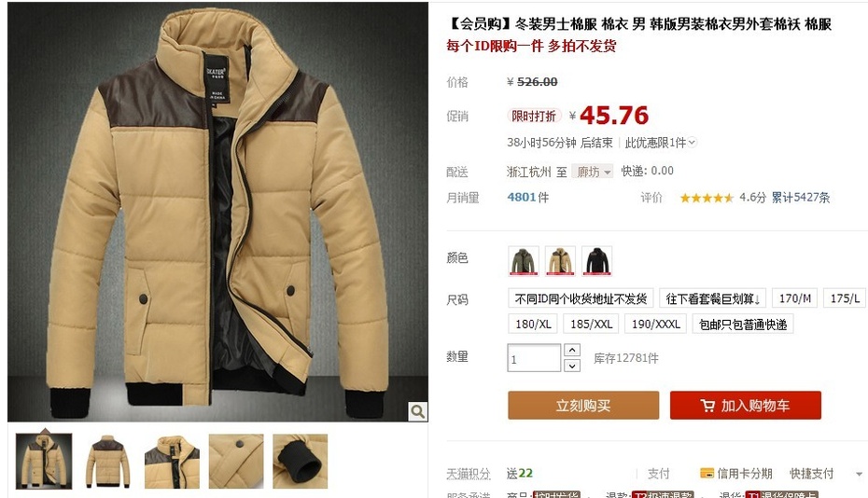The width and height of the screenshot is (868, 498).
Task: Expand the payment options arrow at far right
Action: 859,474
